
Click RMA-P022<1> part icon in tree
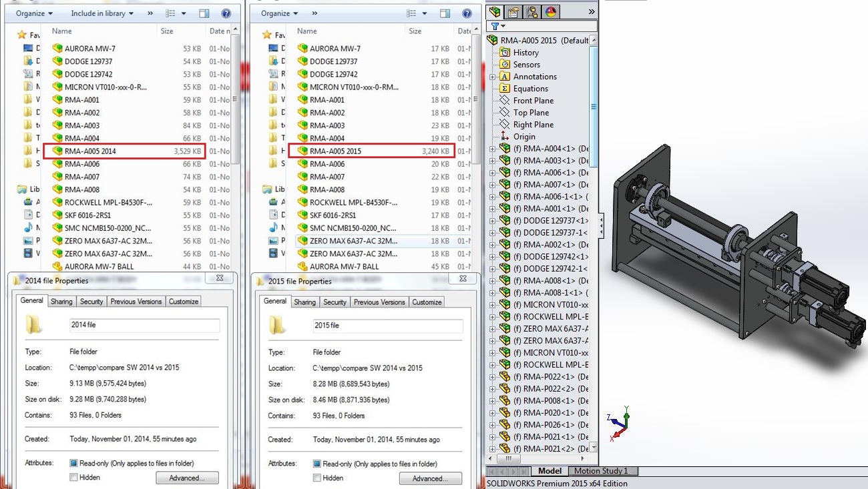pyautogui.click(x=505, y=377)
